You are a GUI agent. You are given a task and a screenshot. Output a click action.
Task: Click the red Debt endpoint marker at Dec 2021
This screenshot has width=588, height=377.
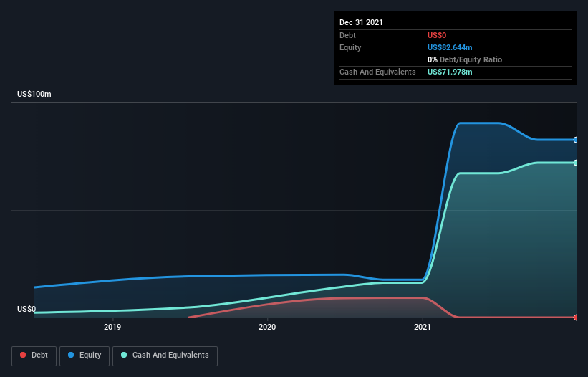pos(576,318)
